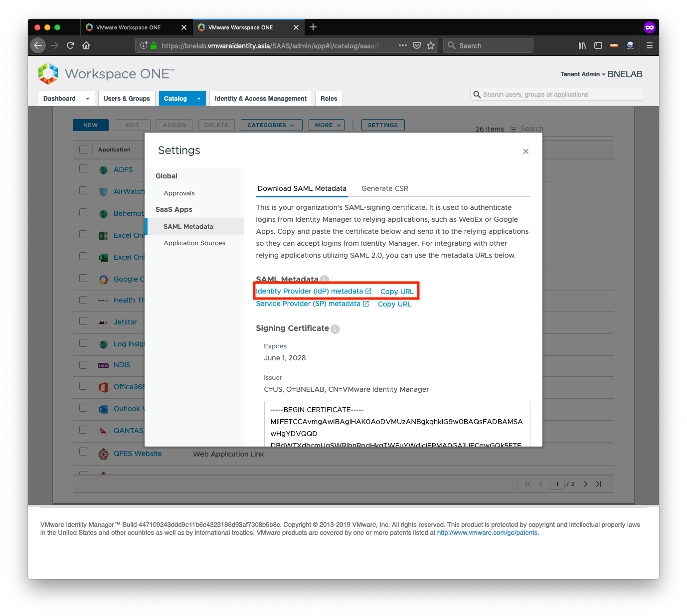687x616 pixels.
Task: Switch to the Generate CSR tab
Action: [385, 188]
